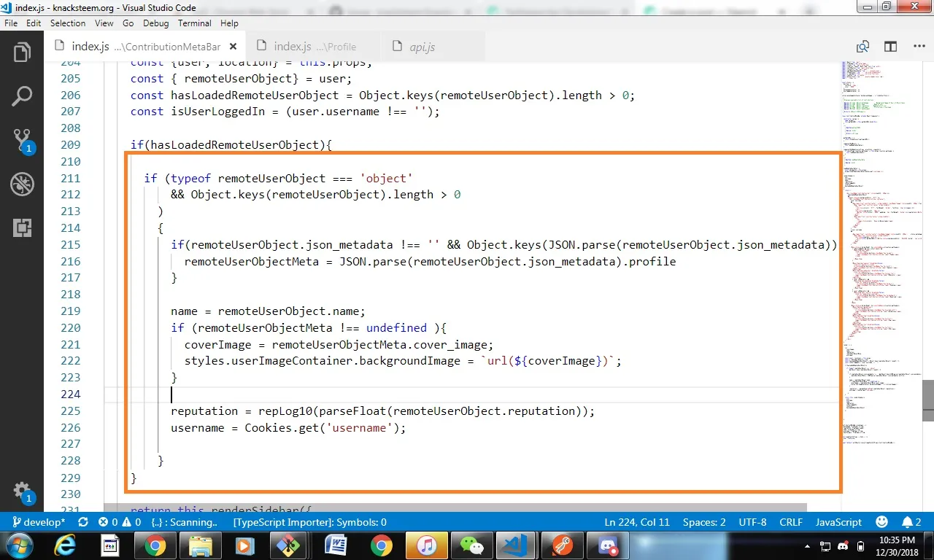Open the Debug menu
Image resolution: width=934 pixels, height=560 pixels.
(156, 23)
